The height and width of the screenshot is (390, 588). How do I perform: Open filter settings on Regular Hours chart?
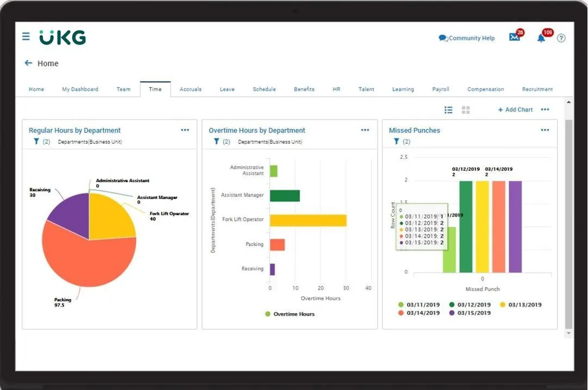[x=35, y=141]
